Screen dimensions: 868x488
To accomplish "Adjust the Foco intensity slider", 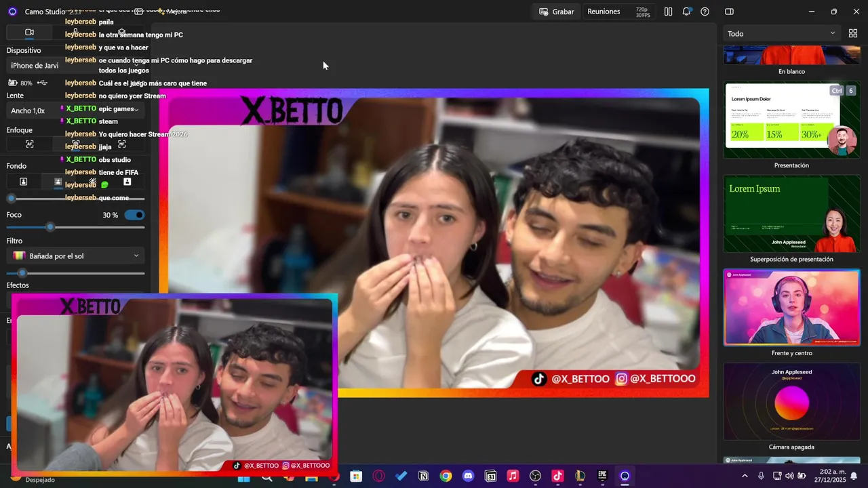I will point(75,227).
